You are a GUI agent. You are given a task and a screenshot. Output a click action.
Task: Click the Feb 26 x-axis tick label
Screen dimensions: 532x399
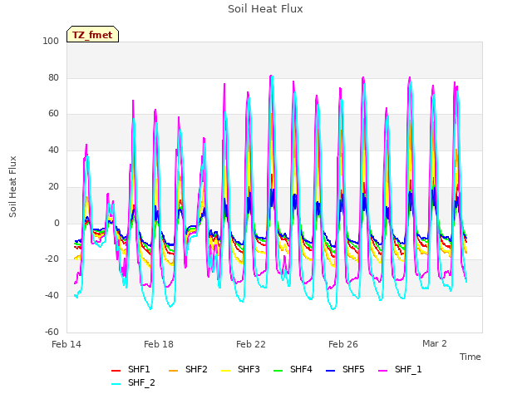[x=343, y=344]
